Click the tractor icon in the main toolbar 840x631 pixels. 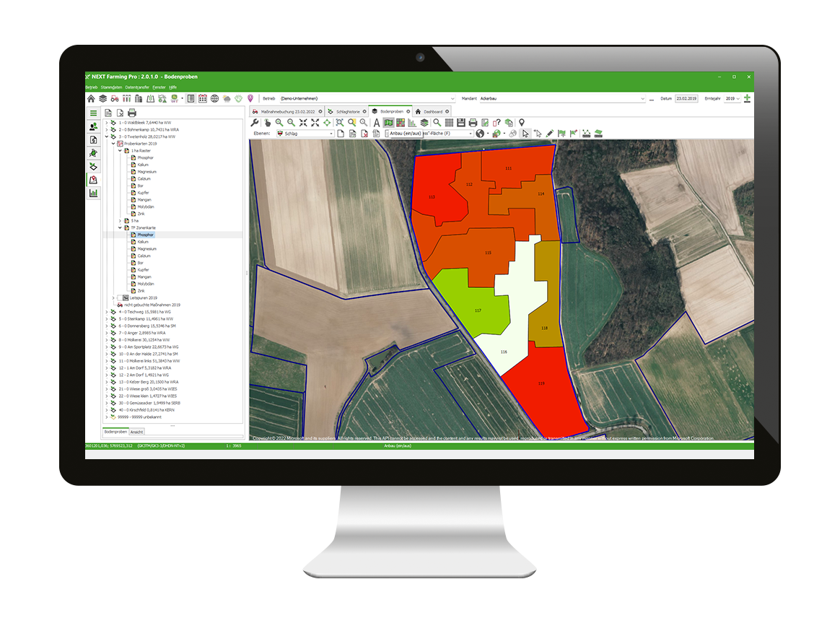click(114, 99)
